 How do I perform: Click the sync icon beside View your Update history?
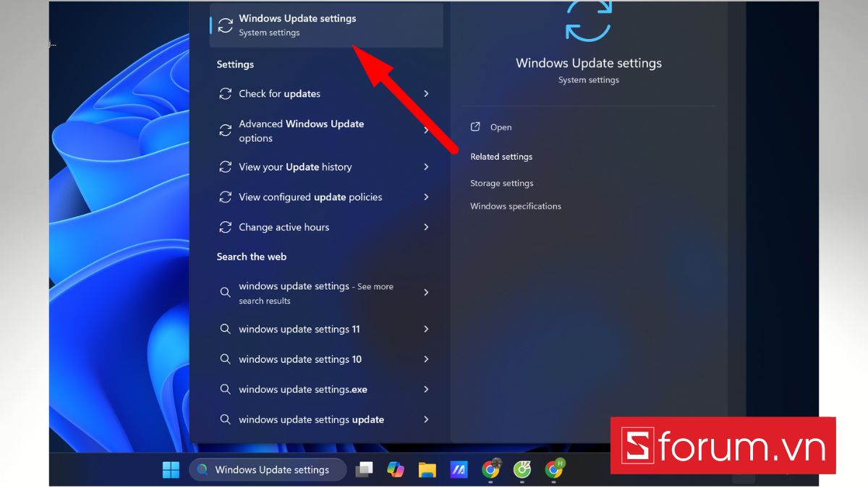pos(225,167)
